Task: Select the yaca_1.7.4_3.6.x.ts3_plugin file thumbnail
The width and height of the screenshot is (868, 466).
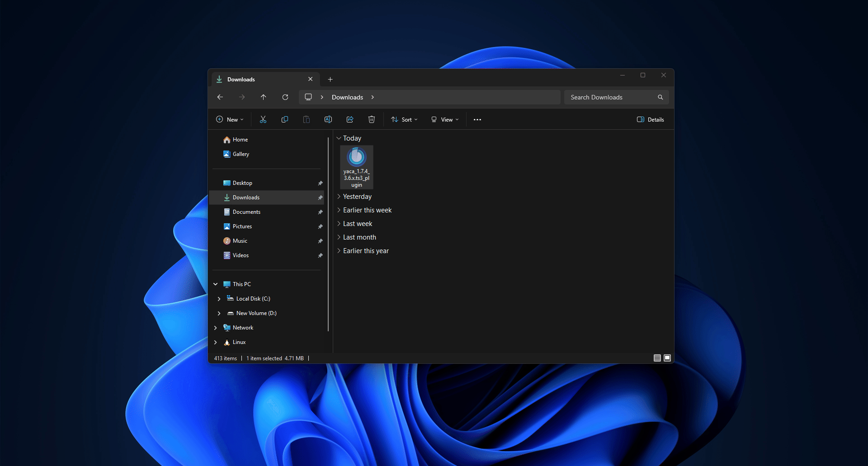Action: coord(356,157)
